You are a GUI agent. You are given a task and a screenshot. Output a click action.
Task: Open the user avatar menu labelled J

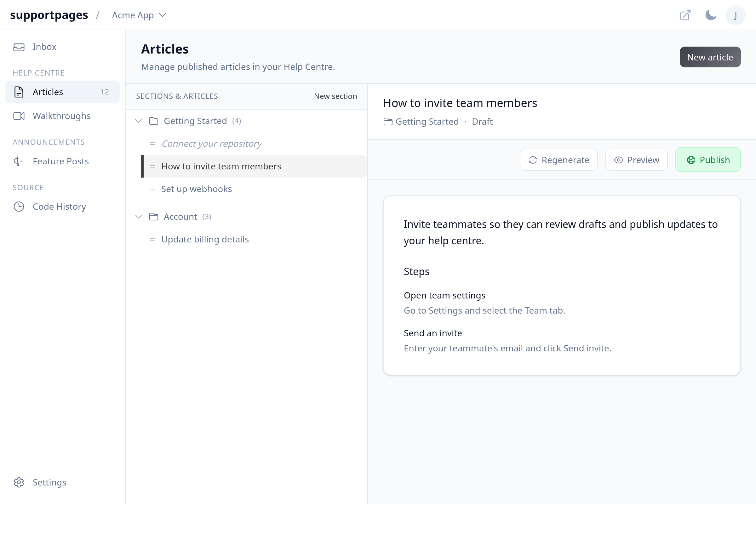[x=736, y=15]
